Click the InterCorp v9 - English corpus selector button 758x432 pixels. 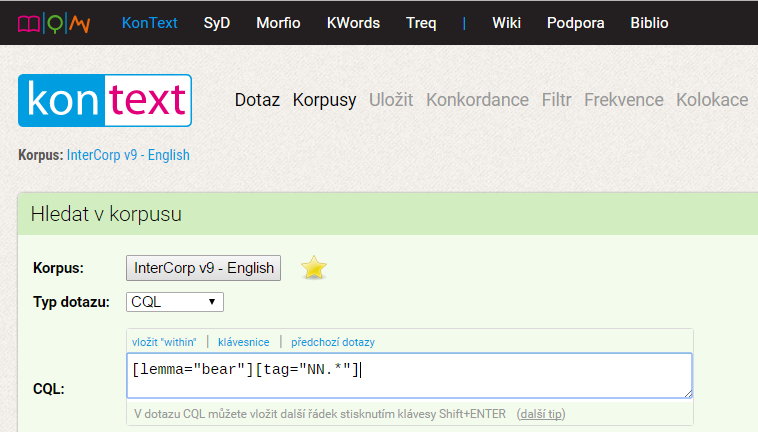click(x=204, y=268)
